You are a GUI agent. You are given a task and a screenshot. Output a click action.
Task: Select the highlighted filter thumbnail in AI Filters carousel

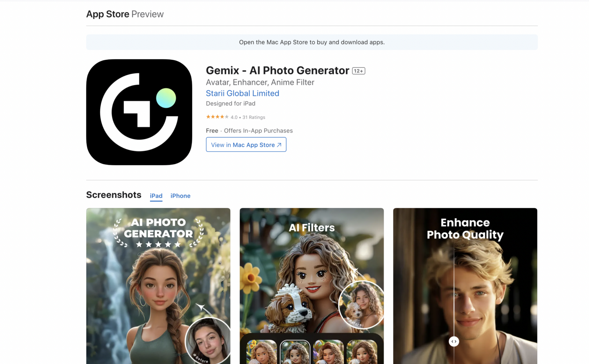click(x=295, y=352)
